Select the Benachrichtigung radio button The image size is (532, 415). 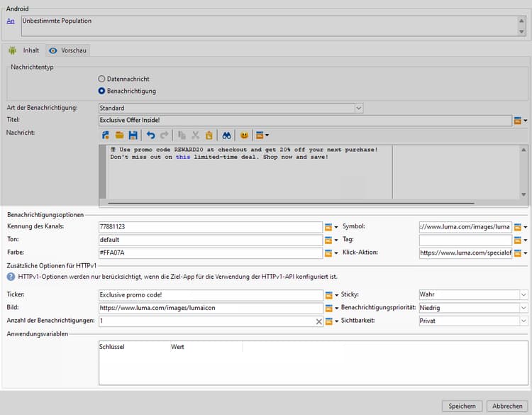point(101,91)
